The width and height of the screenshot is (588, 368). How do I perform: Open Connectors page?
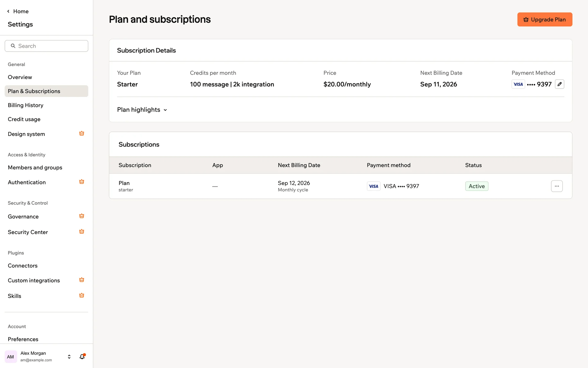[46, 266]
